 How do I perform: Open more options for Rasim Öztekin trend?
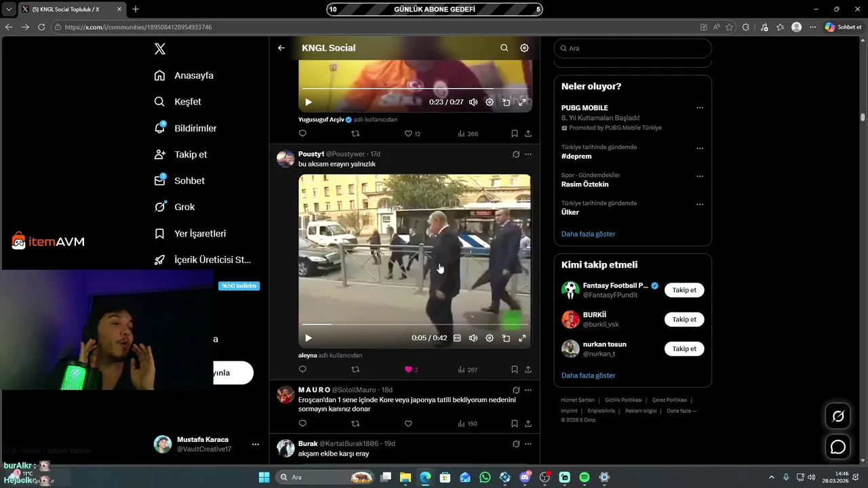[x=700, y=176]
